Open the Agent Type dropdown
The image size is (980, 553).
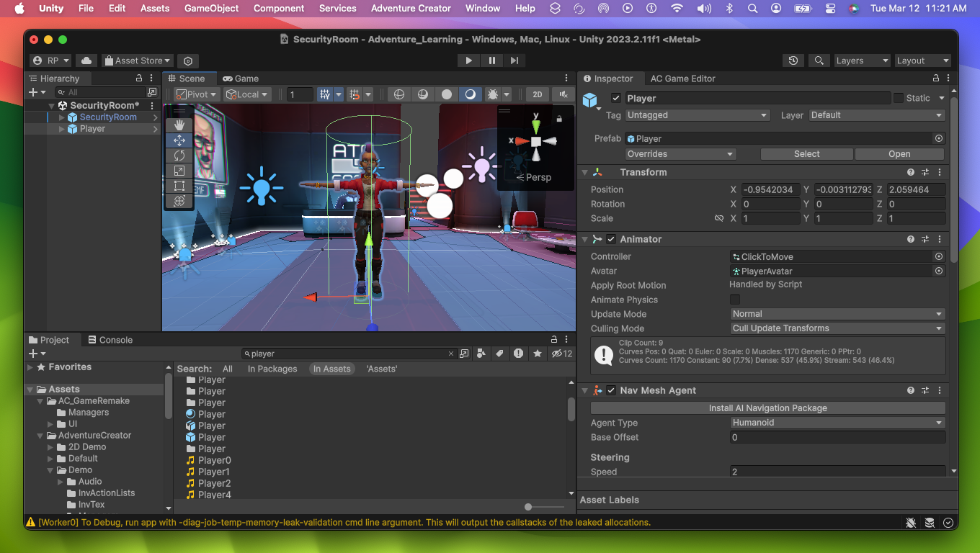point(837,423)
